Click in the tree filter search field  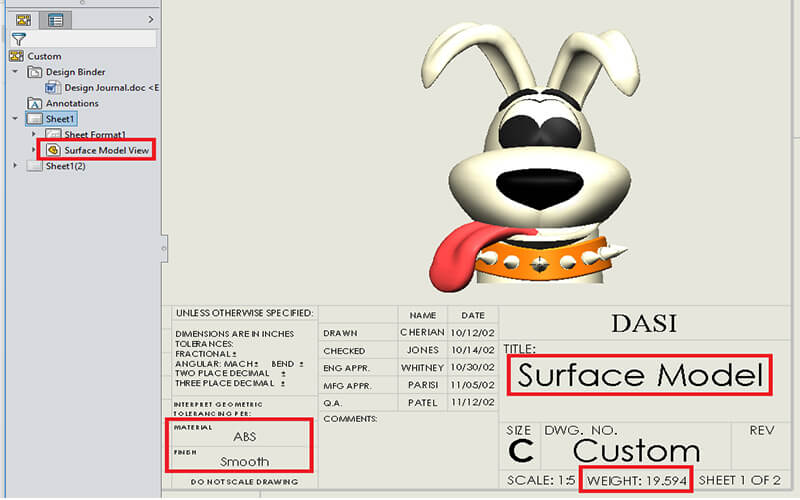[92, 39]
